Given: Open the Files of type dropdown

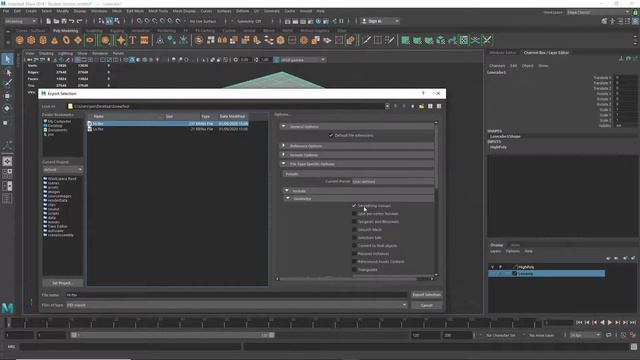Looking at the screenshot, I should click(237, 305).
